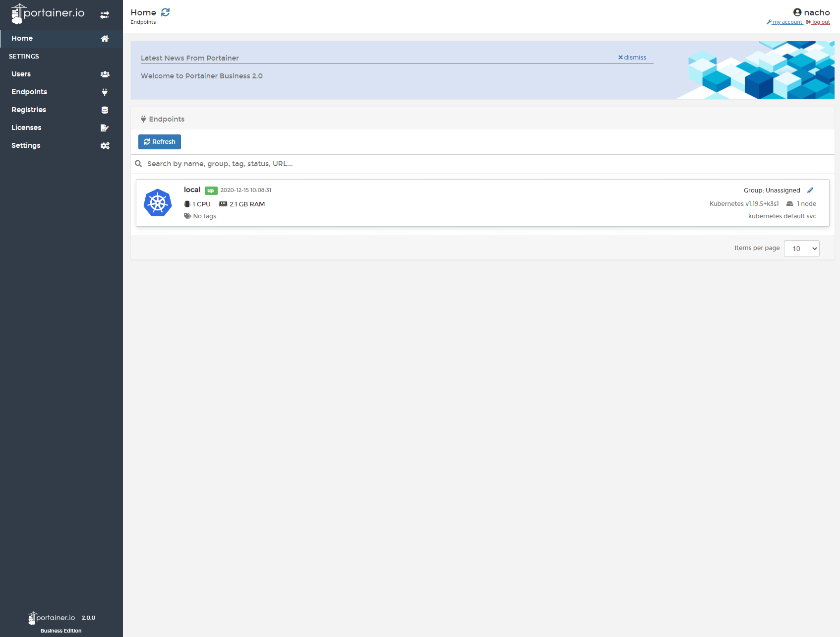
Task: Click the database icon beside Registries
Action: coord(105,110)
